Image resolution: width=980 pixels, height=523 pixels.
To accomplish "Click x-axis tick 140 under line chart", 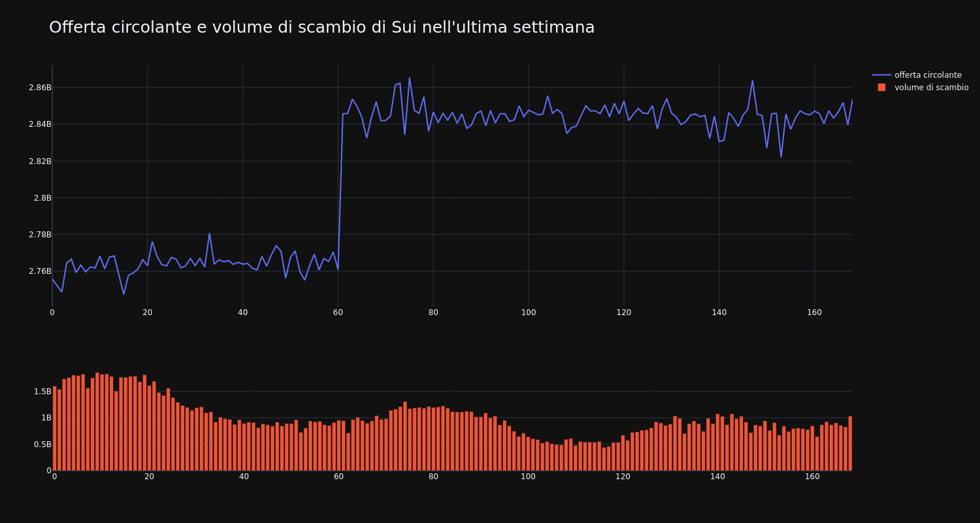I will point(719,312).
